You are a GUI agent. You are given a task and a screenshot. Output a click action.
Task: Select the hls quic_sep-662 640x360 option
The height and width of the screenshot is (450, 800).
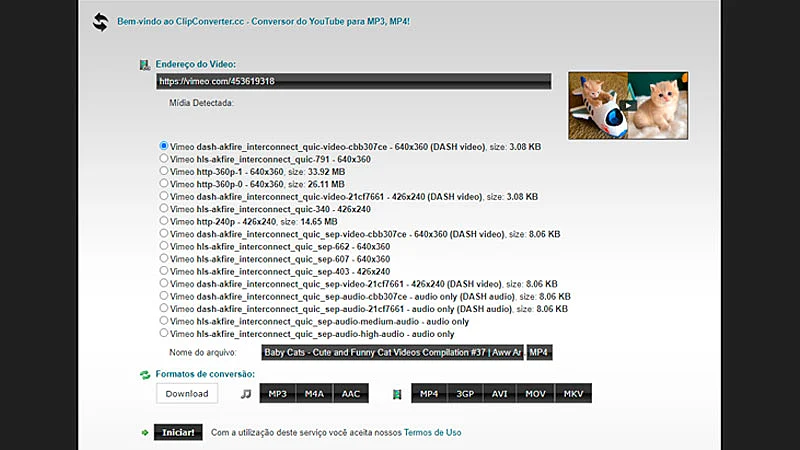click(x=163, y=246)
